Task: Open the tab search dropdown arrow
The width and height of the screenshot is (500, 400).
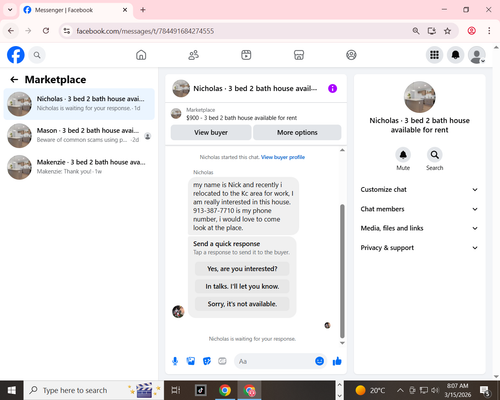Action: [10, 10]
